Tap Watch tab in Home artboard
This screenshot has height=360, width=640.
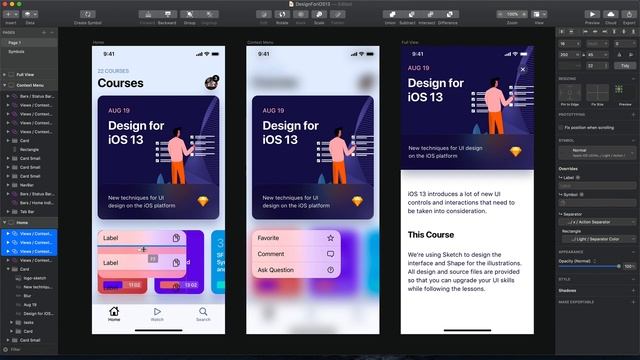(x=157, y=314)
